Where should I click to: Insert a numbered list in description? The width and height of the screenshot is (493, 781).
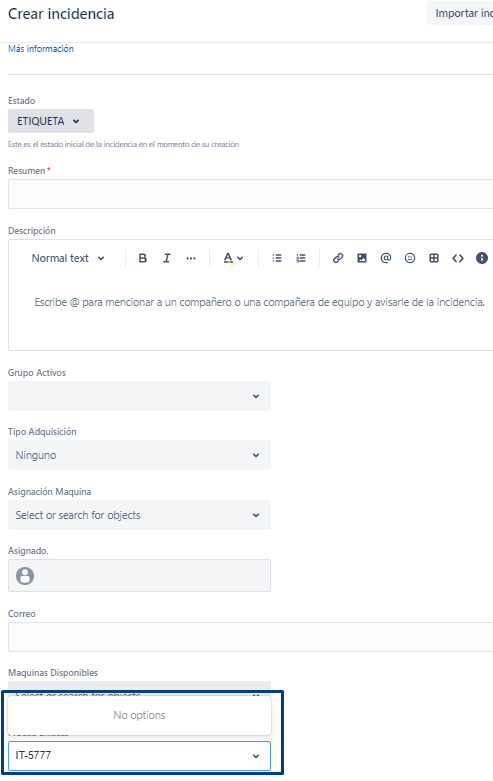point(301,258)
